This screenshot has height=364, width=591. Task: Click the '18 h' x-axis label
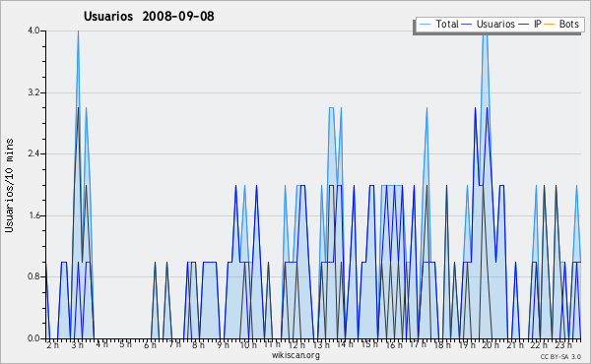(442, 344)
